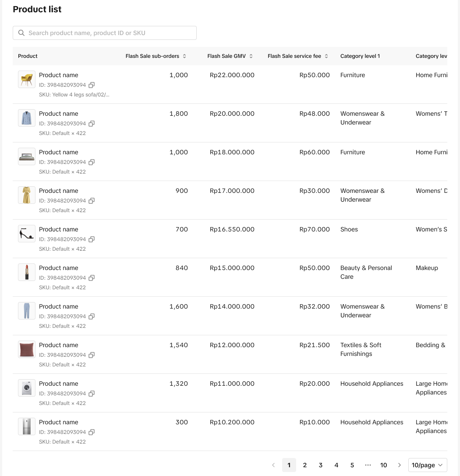Go to next page arrow
The height and width of the screenshot is (476, 460).
(x=400, y=465)
